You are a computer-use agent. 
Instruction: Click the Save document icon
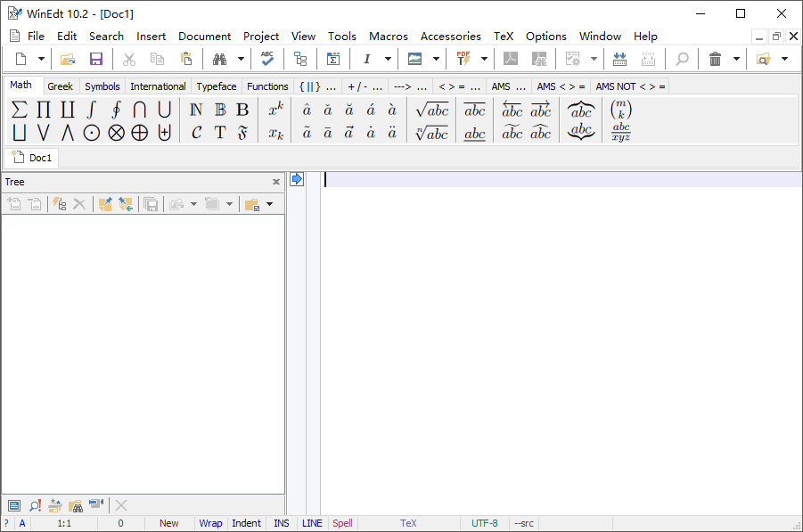coord(96,59)
